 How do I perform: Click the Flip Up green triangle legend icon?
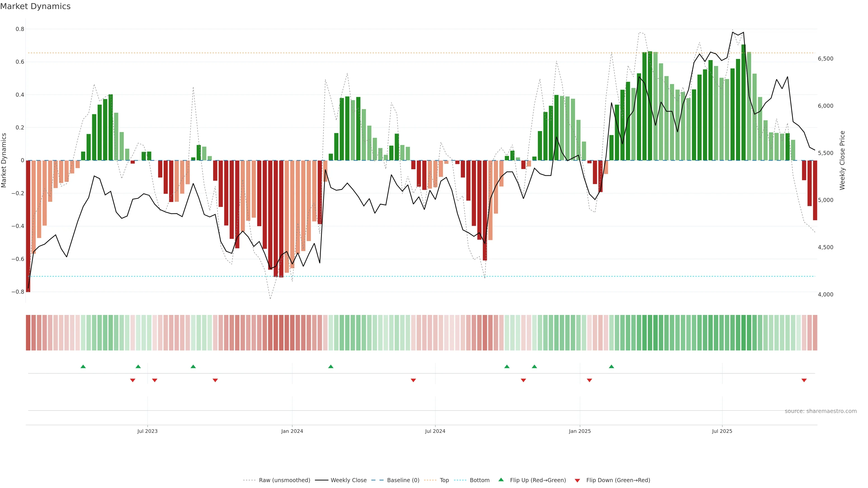(x=501, y=480)
